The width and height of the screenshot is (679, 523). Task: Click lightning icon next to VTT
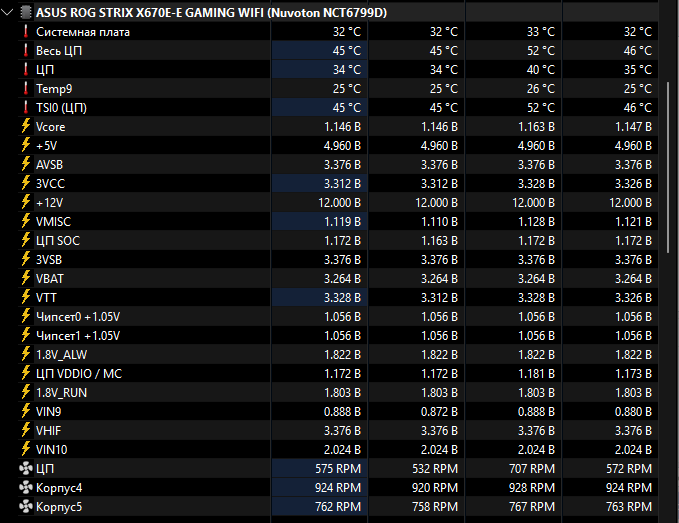pos(26,297)
